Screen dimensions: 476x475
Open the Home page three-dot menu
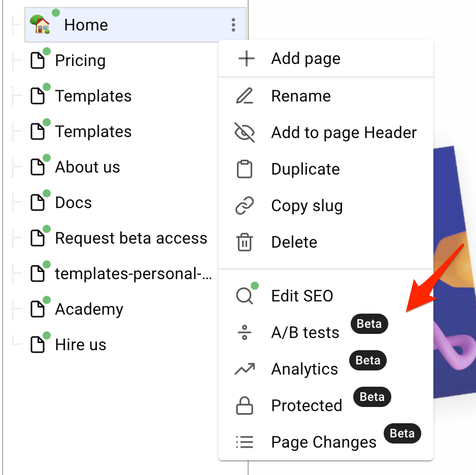point(233,25)
